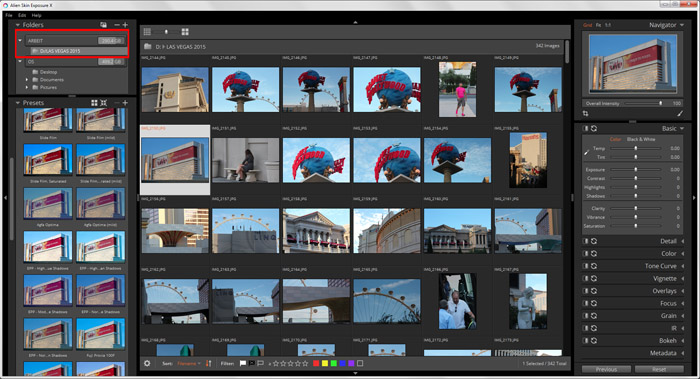This screenshot has height=379, width=700.
Task: Click the brush icon beside Overall Intensity
Action: (679, 114)
